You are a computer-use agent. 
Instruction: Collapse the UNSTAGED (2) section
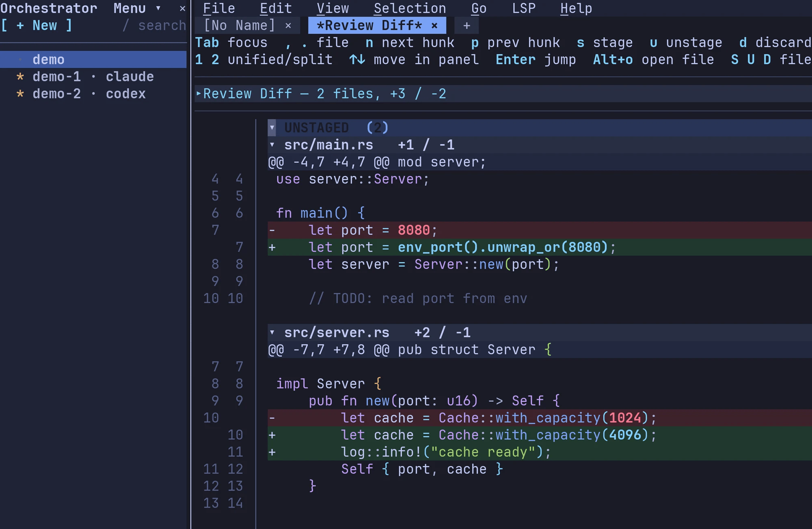pos(272,128)
